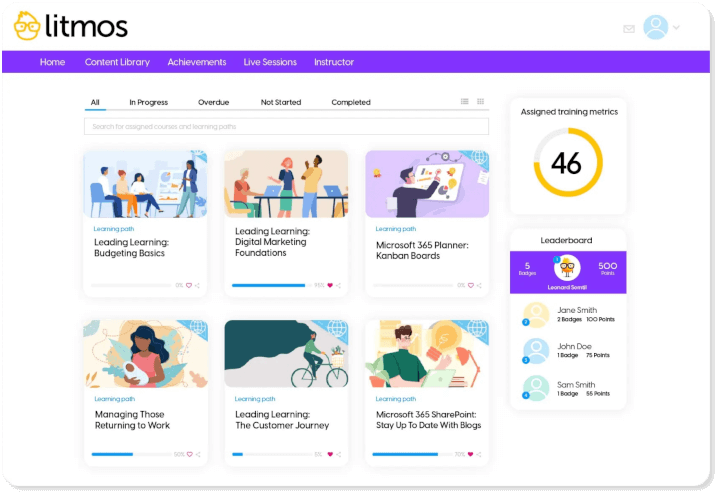Click the Jane Smith name
The image size is (720, 496).
577,310
